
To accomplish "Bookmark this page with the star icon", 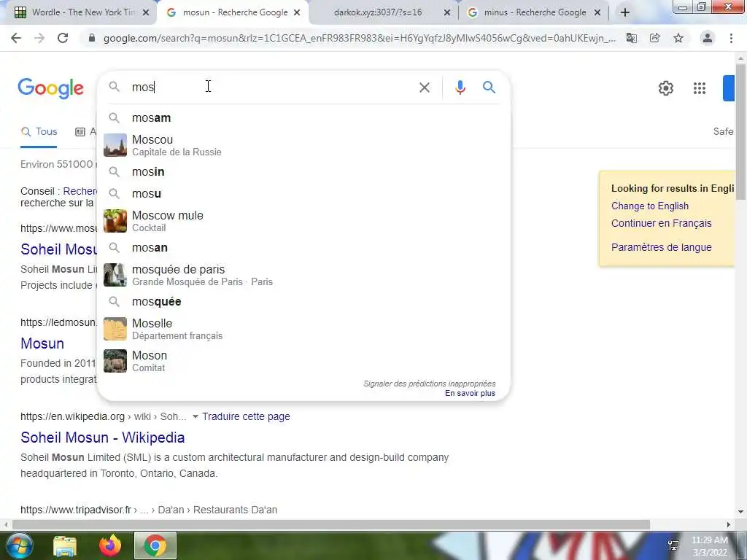I will point(678,38).
